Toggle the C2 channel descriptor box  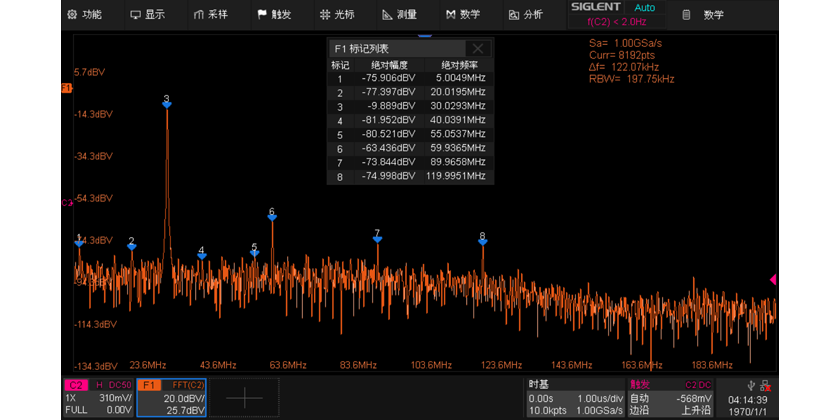click(97, 397)
